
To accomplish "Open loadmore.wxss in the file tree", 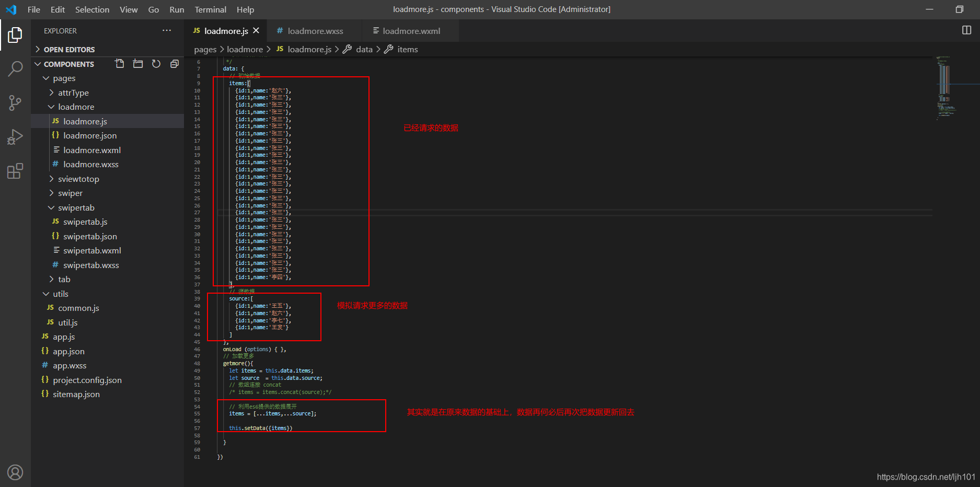I will point(107,164).
